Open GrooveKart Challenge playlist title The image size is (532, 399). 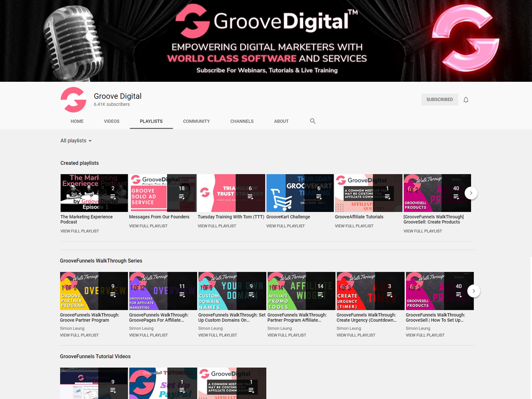(288, 217)
